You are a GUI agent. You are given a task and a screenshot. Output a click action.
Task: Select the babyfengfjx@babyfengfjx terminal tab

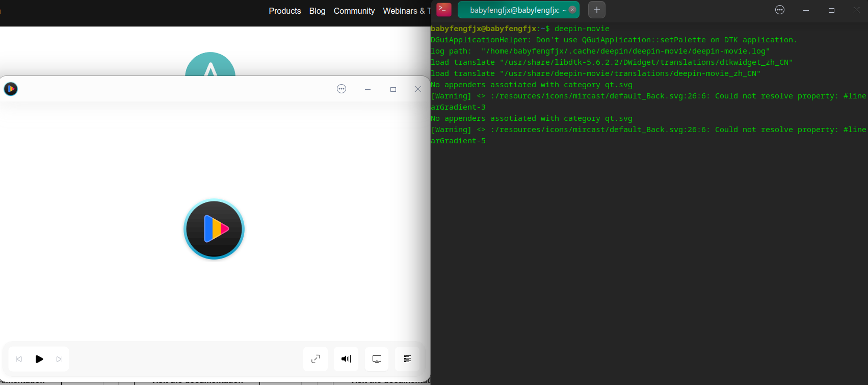click(518, 10)
